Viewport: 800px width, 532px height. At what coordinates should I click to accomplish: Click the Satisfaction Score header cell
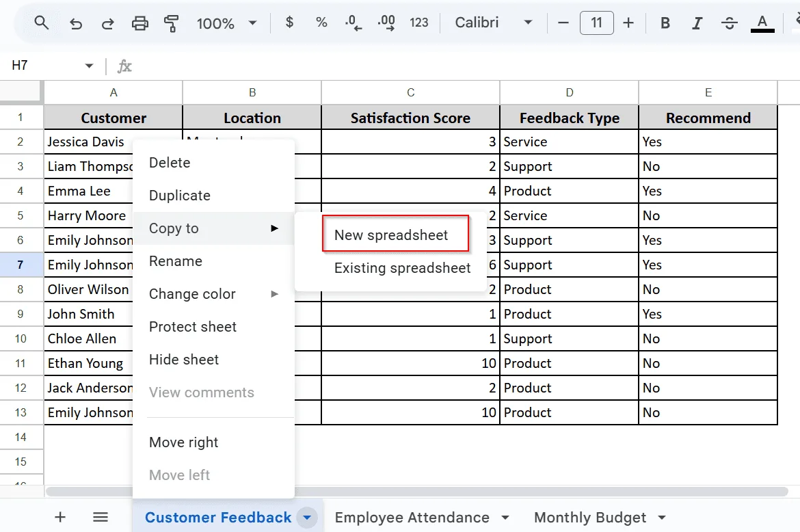[x=411, y=118]
